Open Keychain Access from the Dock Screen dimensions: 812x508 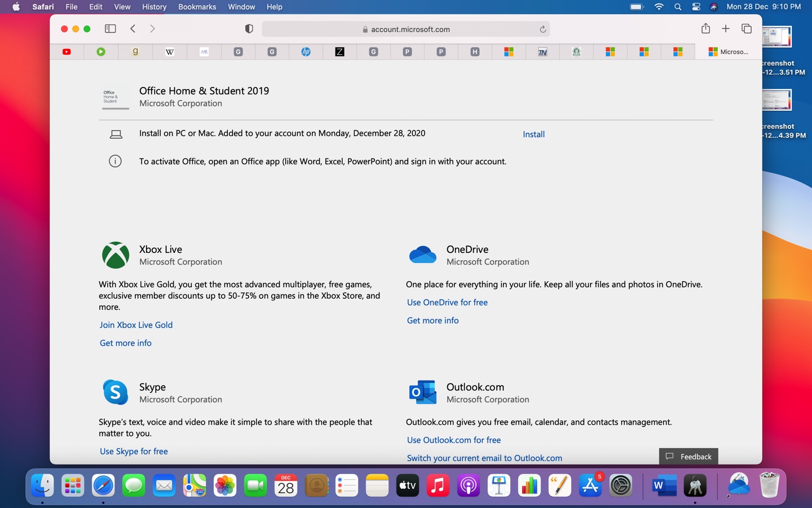pos(695,485)
